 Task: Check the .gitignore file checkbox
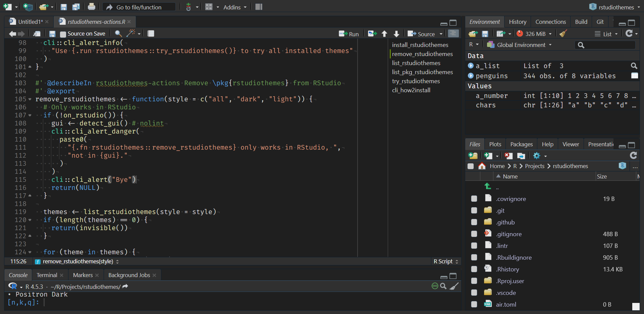tap(474, 234)
